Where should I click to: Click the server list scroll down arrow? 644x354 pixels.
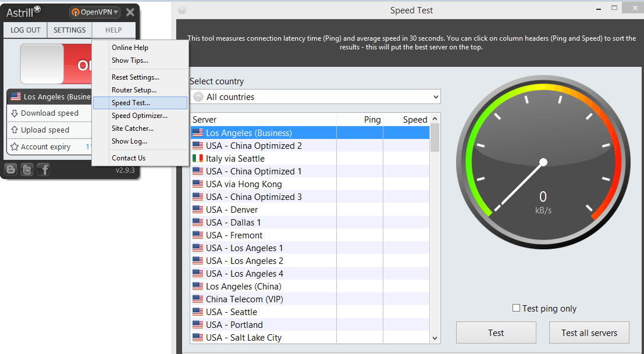(x=435, y=338)
